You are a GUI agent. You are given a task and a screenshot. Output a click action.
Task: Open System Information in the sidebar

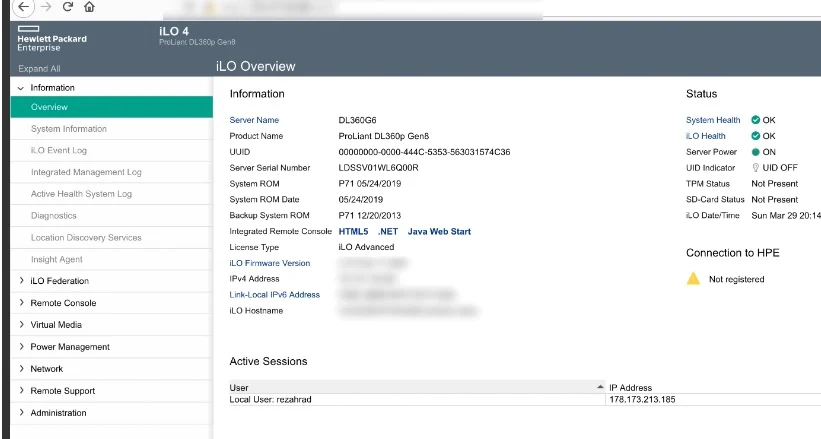point(69,129)
